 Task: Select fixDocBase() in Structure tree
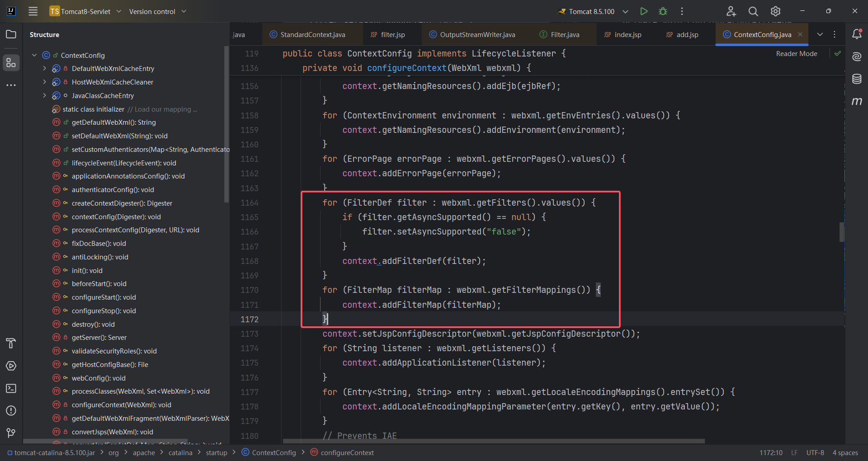click(x=99, y=244)
